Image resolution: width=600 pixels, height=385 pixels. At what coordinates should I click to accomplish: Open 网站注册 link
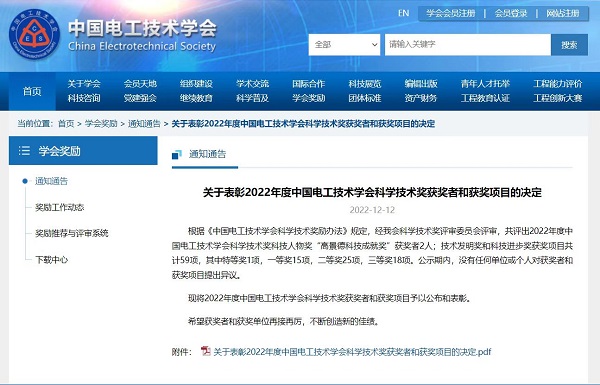(x=563, y=13)
